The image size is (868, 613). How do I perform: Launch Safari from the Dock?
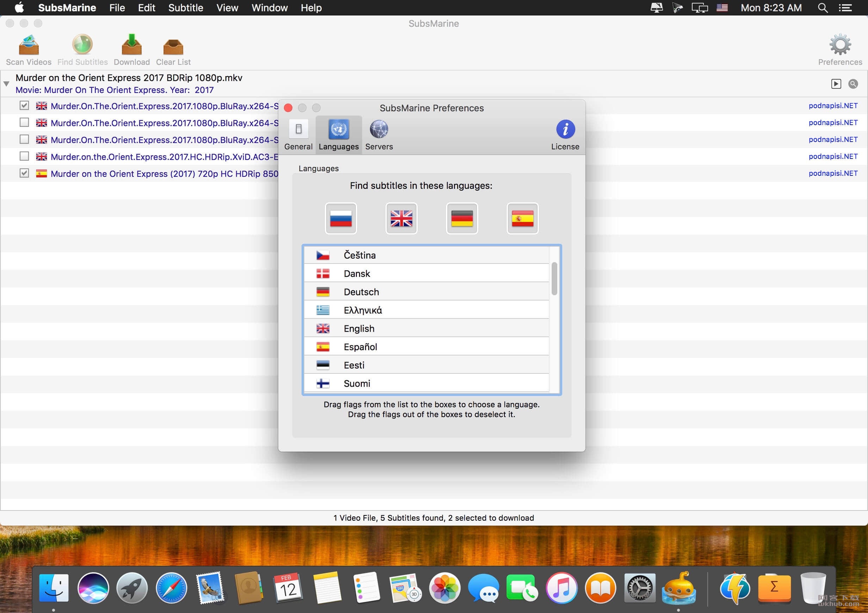pyautogui.click(x=171, y=588)
